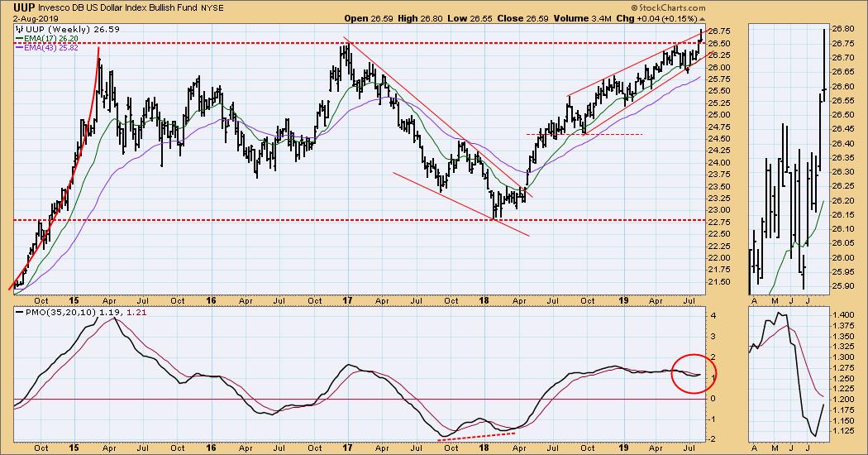The width and height of the screenshot is (868, 455).
Task: Click the 26.10 label on zoomed price axis
Action: (x=842, y=229)
